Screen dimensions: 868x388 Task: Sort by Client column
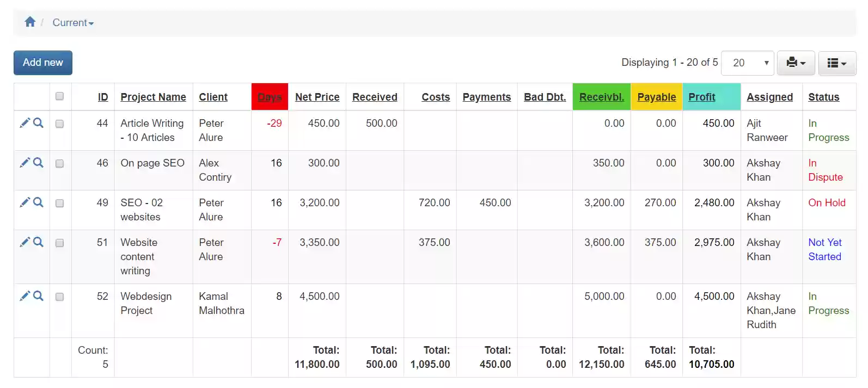click(x=213, y=97)
